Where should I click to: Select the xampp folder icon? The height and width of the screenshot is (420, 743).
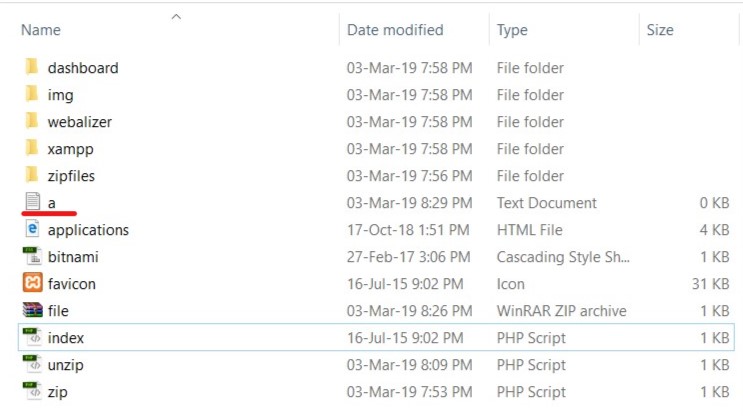pos(31,149)
